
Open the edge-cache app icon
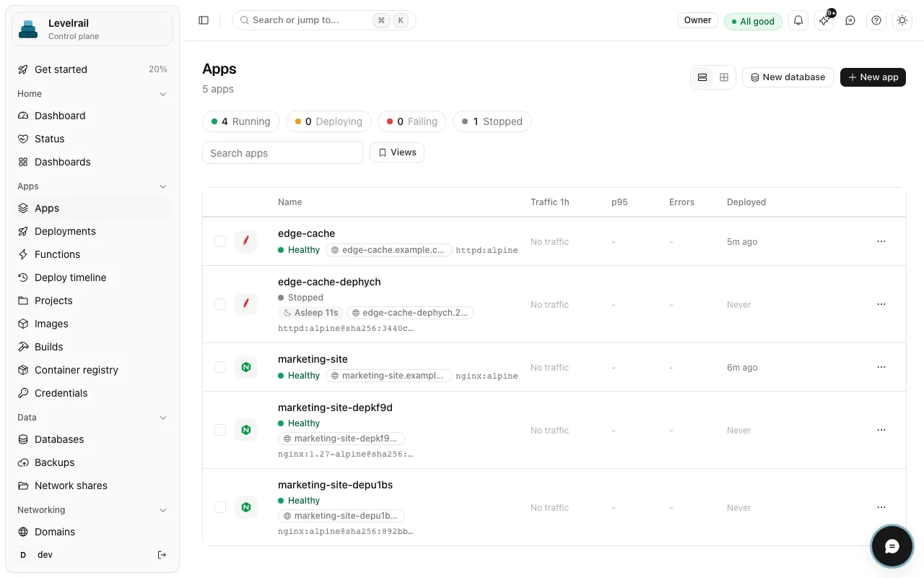tap(246, 241)
